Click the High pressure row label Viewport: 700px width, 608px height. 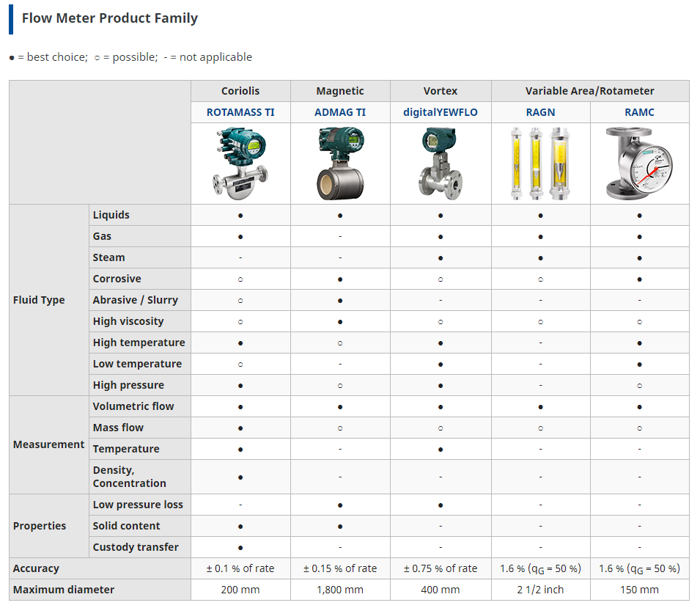pos(128,385)
